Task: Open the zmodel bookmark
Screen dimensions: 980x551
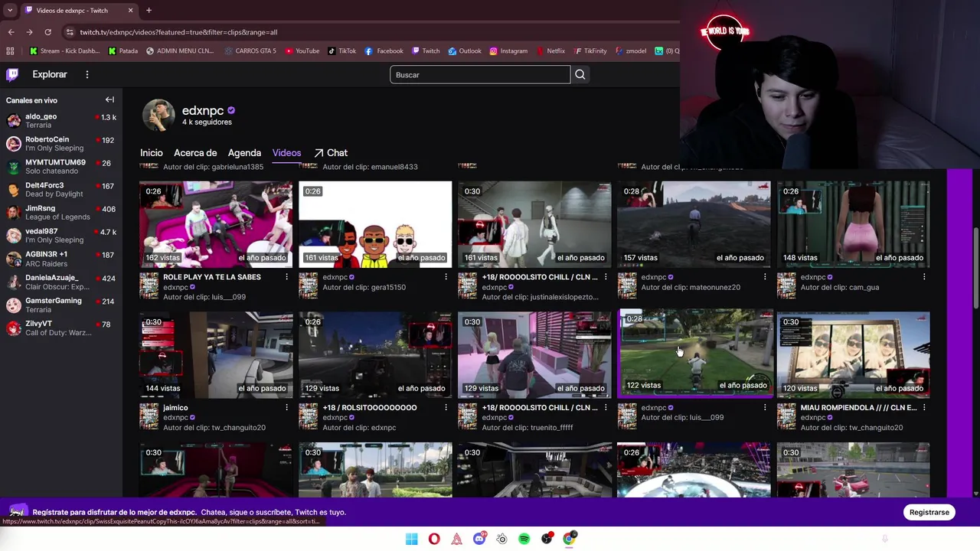Action: pos(631,51)
